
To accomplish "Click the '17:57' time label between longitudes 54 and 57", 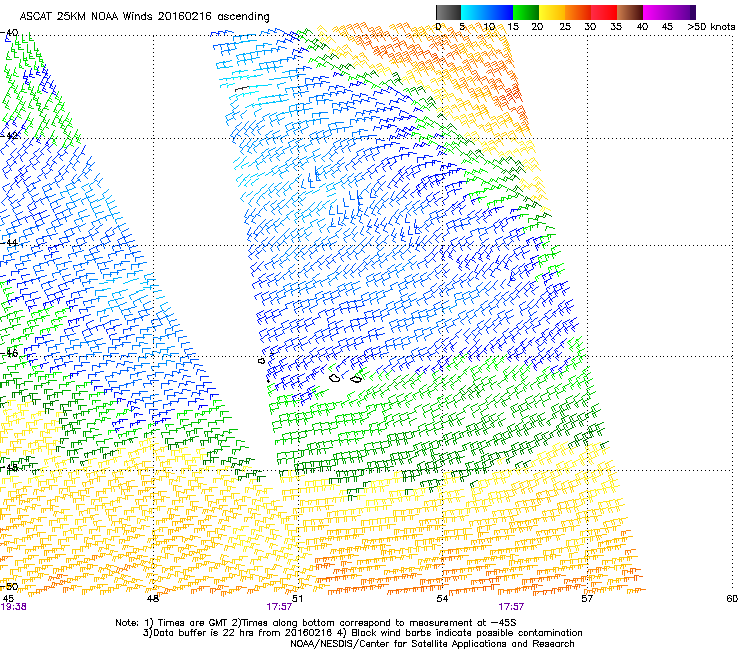I will tap(511, 607).
